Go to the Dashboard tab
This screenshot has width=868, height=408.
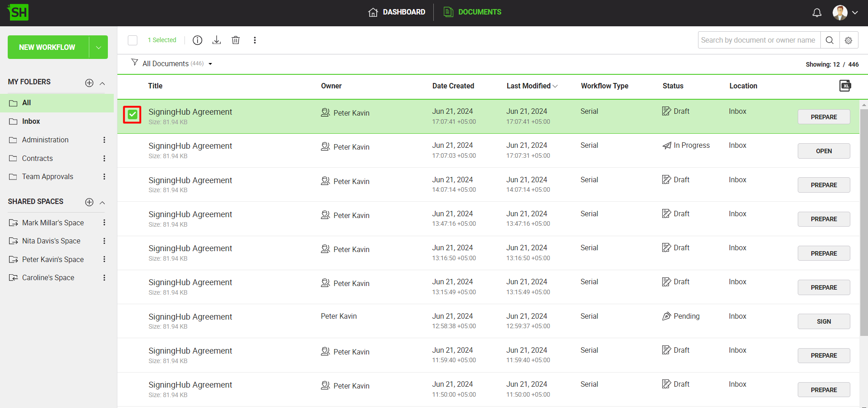397,12
